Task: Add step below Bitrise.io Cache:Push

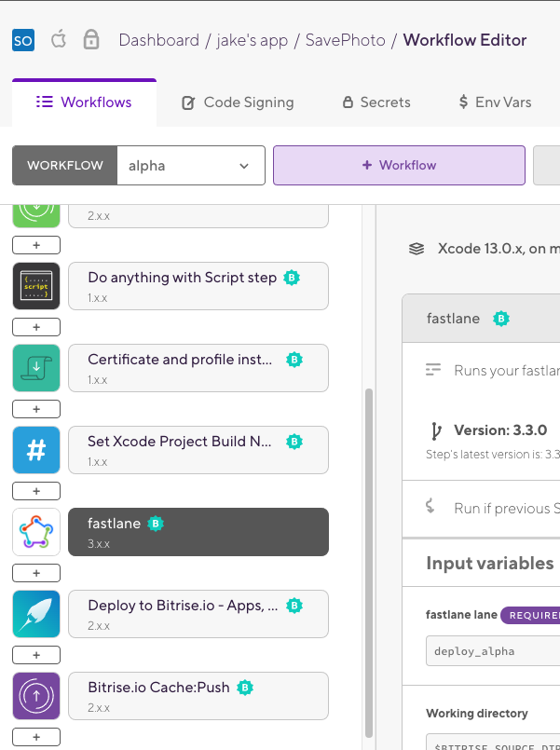Action: click(36, 737)
